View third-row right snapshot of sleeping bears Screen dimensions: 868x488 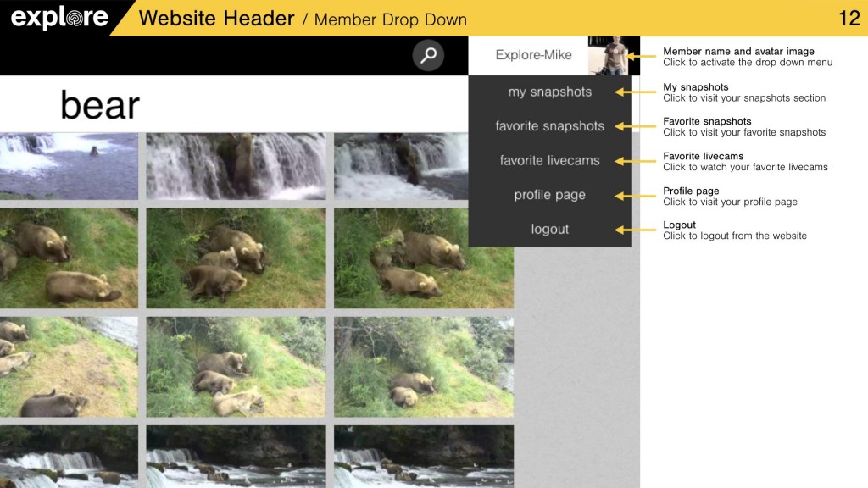click(423, 367)
